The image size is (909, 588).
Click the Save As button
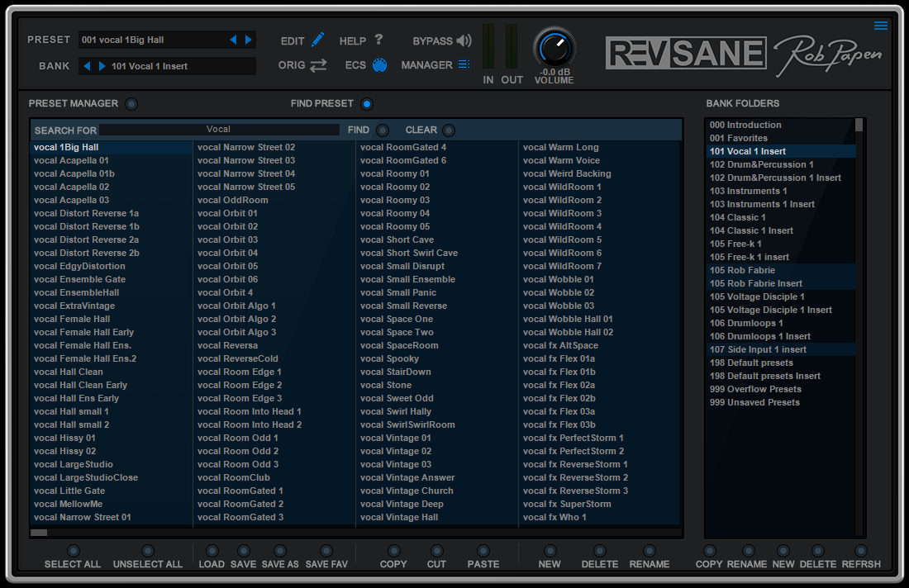click(280, 551)
